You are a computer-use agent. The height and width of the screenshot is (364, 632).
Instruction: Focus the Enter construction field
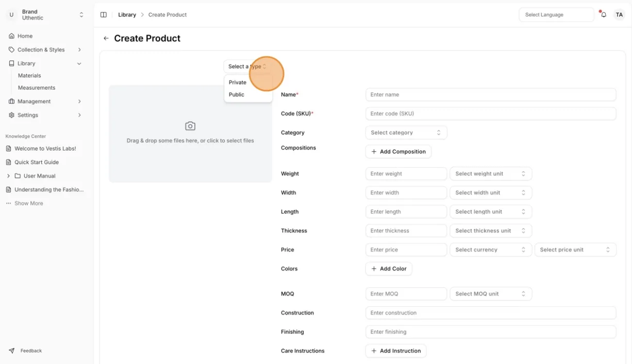click(x=491, y=313)
